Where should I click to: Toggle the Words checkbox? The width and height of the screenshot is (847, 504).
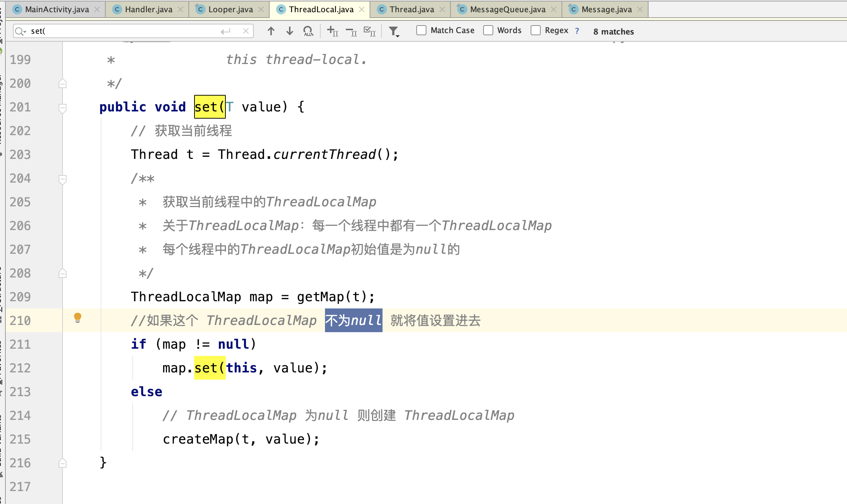tap(488, 31)
